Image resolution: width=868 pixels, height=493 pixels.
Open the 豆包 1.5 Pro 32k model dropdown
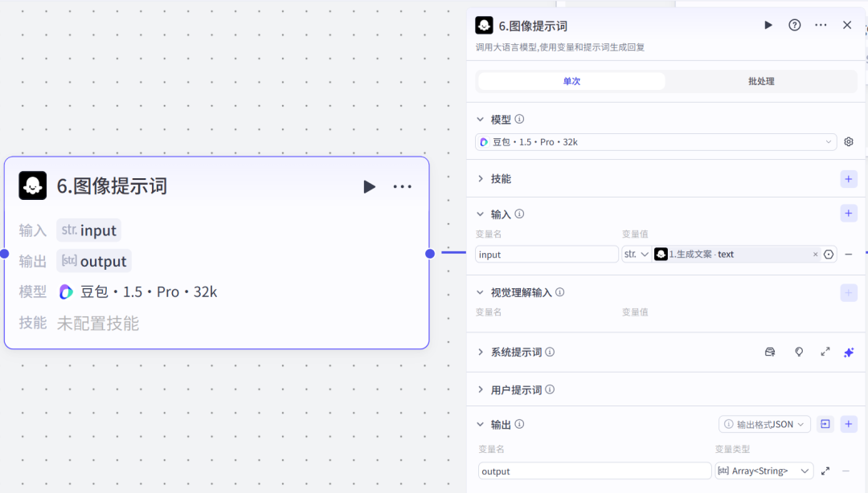pos(656,142)
